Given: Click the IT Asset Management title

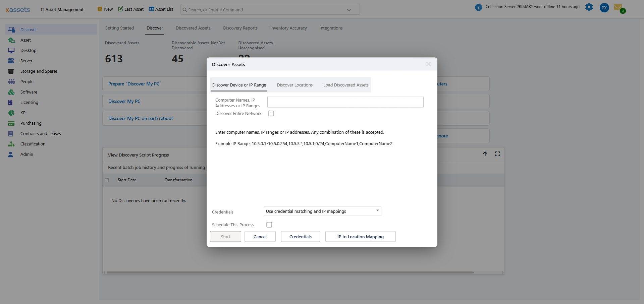Looking at the screenshot, I should (62, 9).
